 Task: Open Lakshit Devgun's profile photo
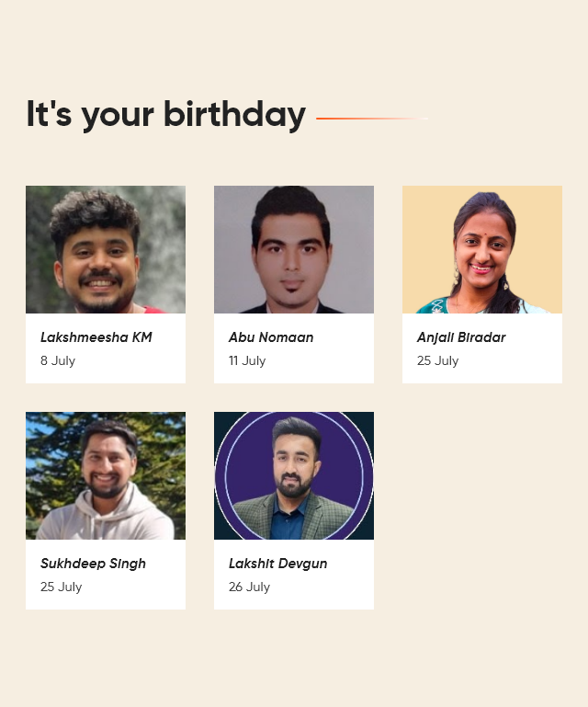294,475
